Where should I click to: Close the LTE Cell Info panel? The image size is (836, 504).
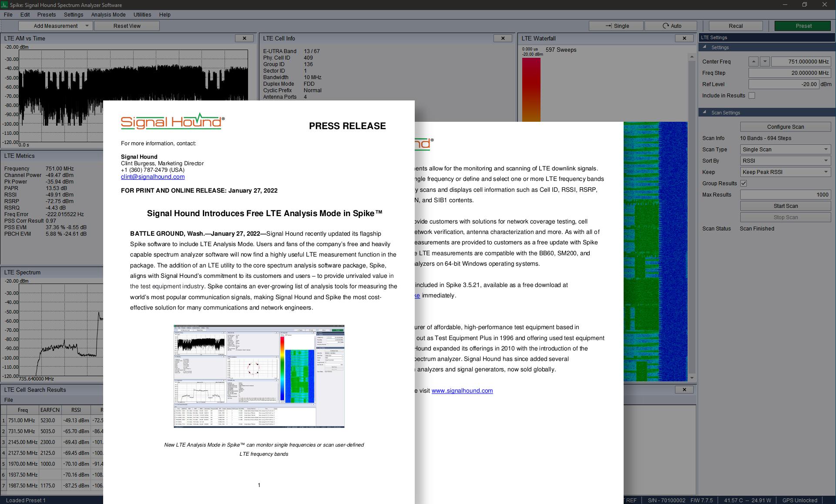coord(503,38)
